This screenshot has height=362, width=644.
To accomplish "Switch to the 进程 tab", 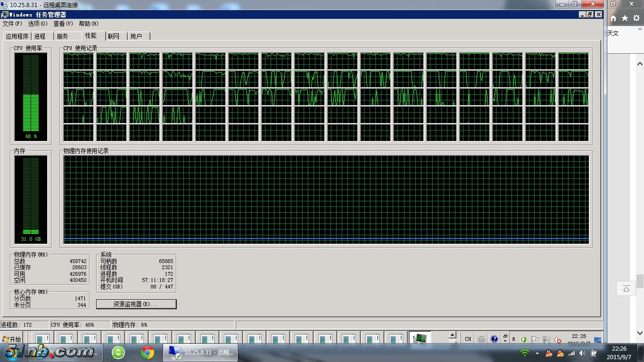I will click(40, 36).
